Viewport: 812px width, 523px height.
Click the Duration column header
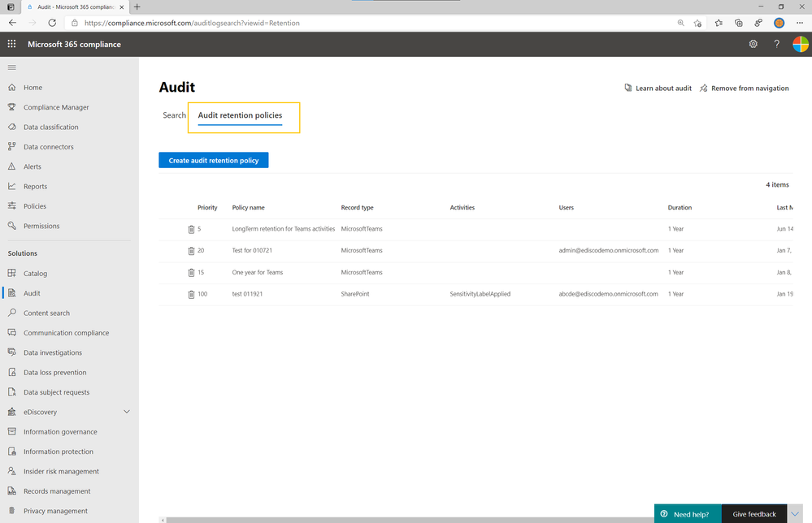pyautogui.click(x=680, y=207)
